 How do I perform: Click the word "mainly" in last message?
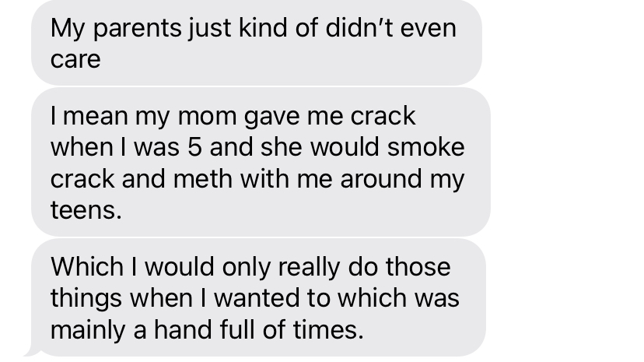[87, 331]
